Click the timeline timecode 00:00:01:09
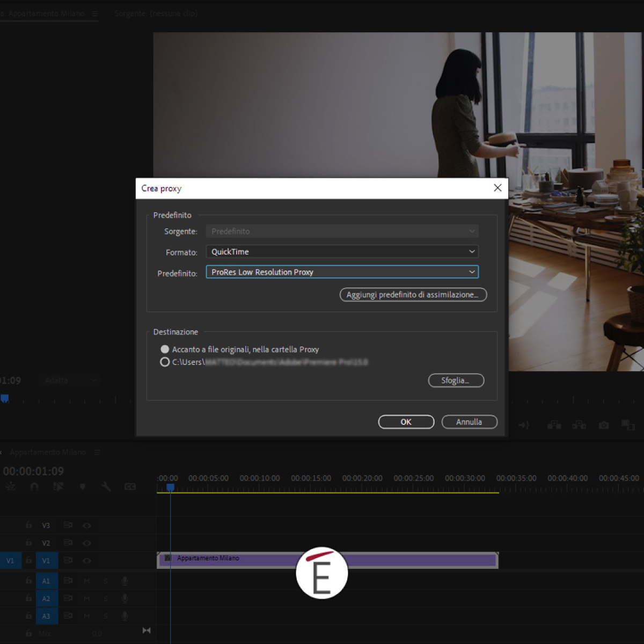 [33, 471]
